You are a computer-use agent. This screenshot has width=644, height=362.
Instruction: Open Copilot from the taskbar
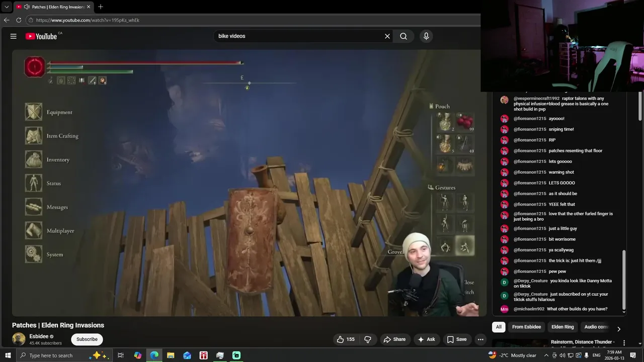(138, 355)
